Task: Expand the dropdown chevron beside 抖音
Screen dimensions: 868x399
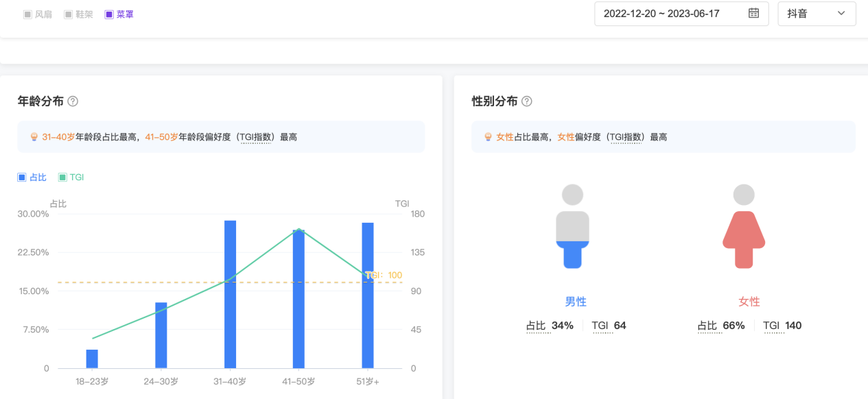Action: [841, 14]
